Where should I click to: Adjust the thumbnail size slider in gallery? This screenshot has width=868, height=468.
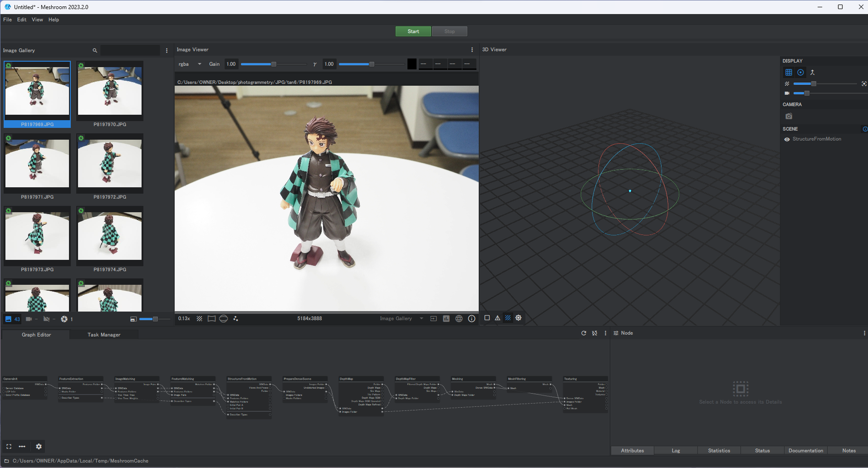click(x=155, y=319)
